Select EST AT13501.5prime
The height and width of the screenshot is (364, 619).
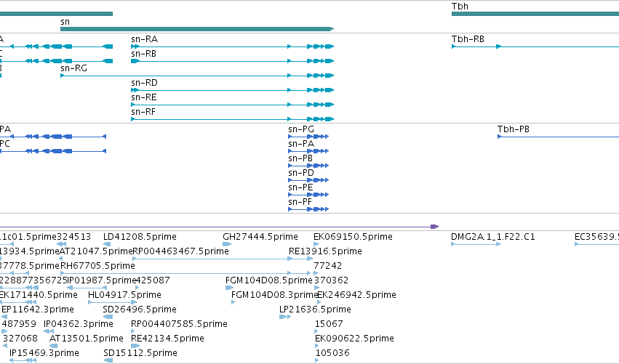coord(87,339)
